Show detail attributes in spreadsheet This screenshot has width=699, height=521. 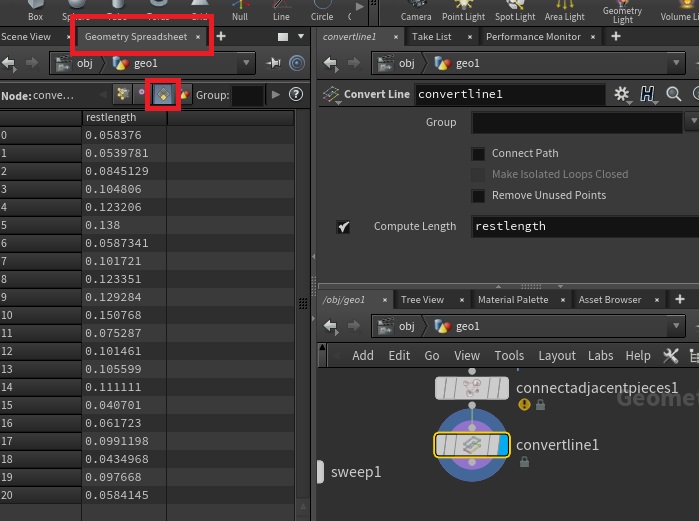185,94
